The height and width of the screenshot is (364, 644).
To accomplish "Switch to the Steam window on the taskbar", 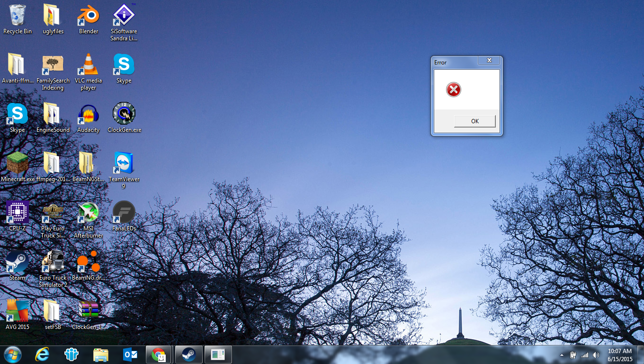I will [x=188, y=355].
